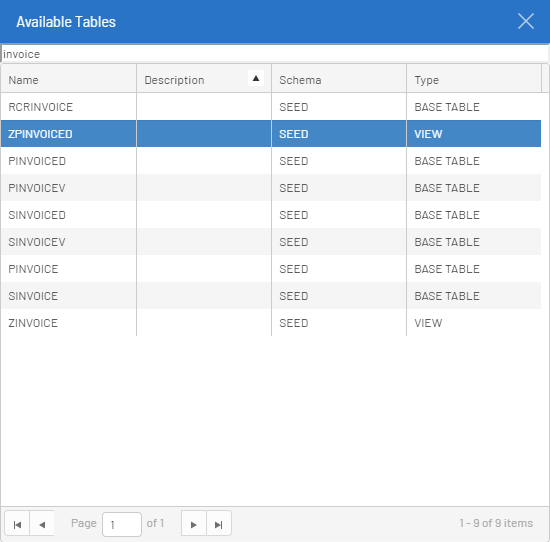Click the invoice search filter field
Image resolution: width=550 pixels, height=542 pixels.
(x=275, y=54)
